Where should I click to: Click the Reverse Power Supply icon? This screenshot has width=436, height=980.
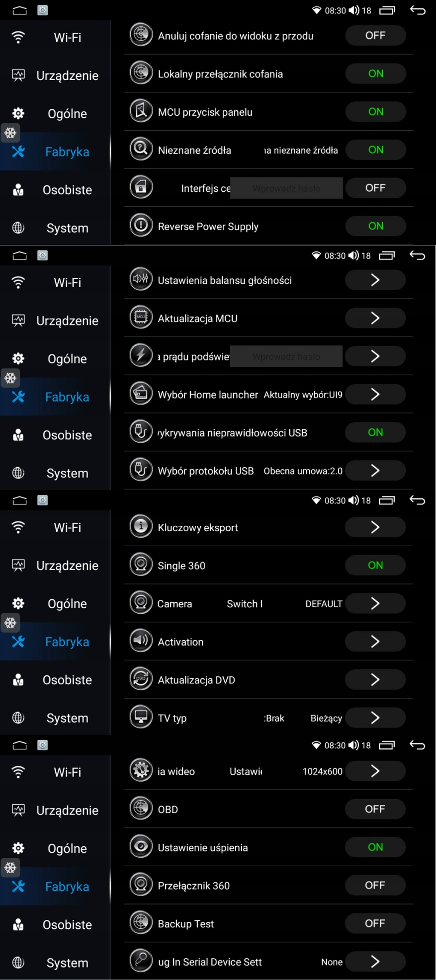[141, 226]
